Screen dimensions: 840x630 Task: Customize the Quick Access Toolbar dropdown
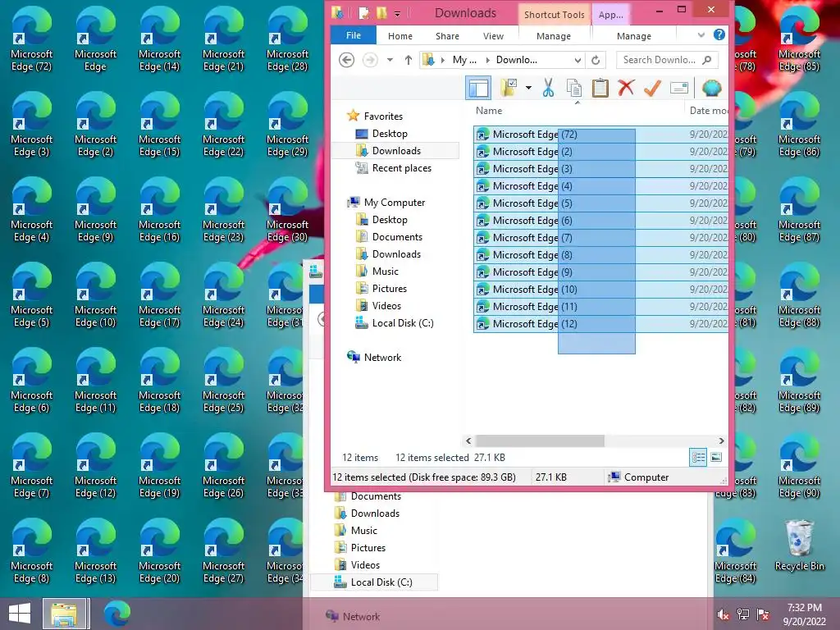click(397, 13)
